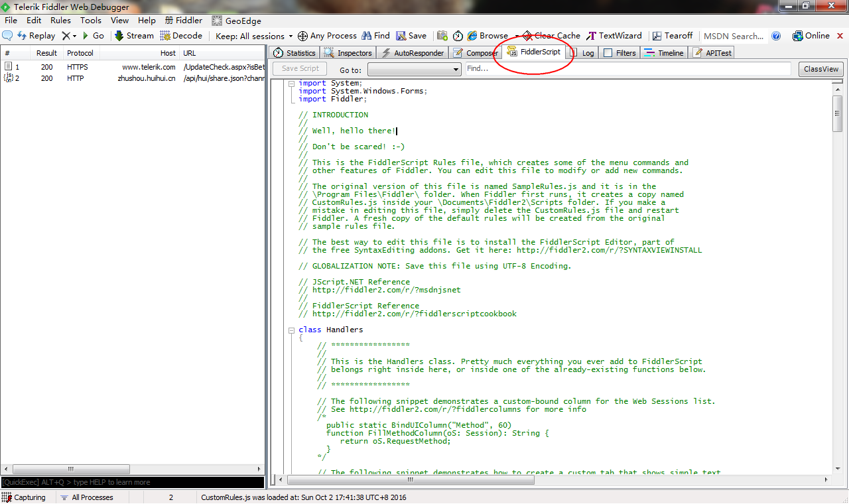Click the Tearoff toolbar button
The height and width of the screenshot is (504, 849).
(x=673, y=36)
